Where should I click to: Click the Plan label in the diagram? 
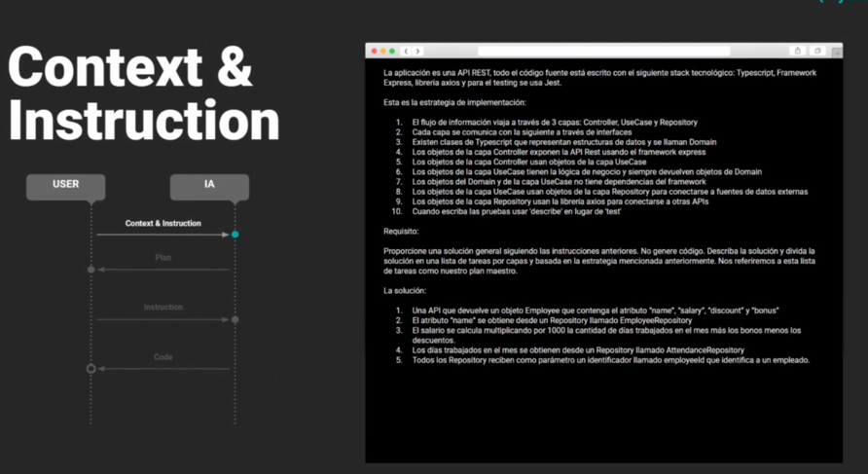click(163, 258)
